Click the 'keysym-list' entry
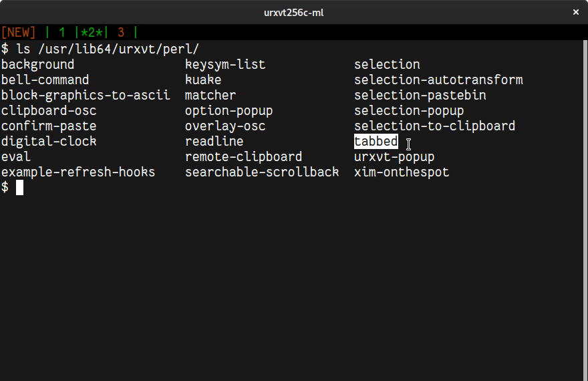The width and height of the screenshot is (588, 381). point(225,65)
